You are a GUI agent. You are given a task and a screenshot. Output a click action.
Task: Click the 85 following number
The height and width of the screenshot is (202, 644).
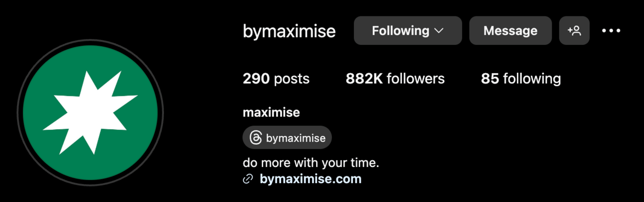coord(490,79)
